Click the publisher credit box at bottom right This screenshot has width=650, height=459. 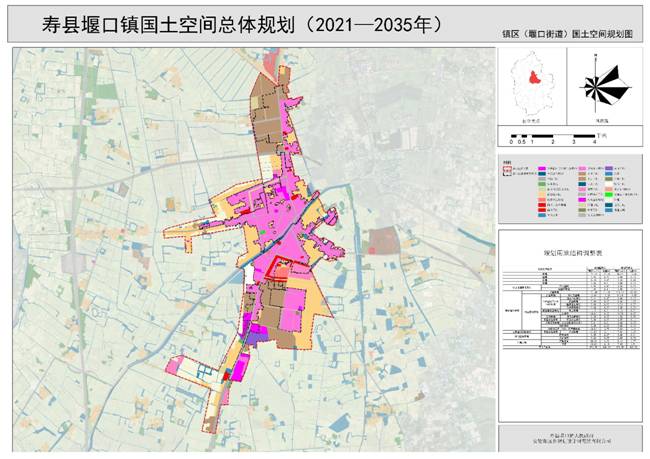[x=570, y=436]
